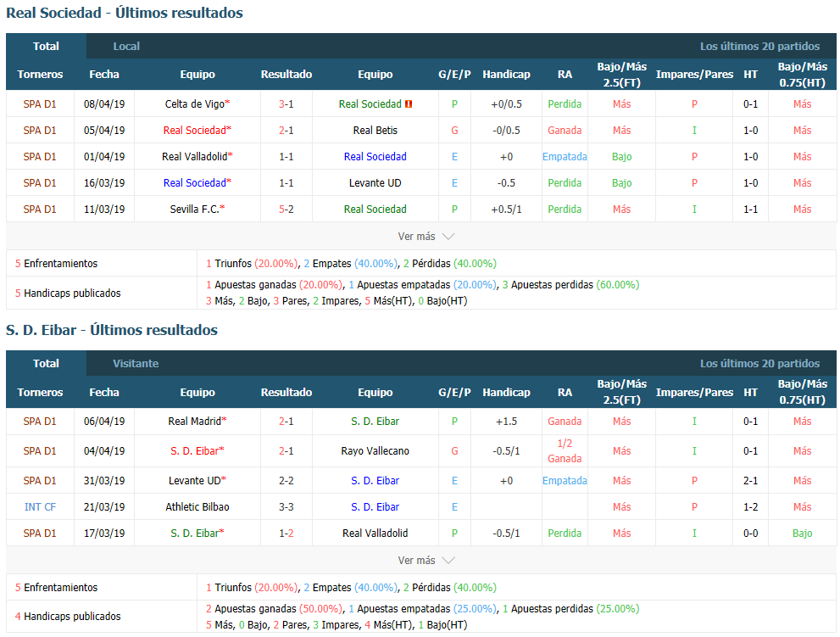Open Athletic Bilbao team link
840x637 pixels.
click(x=197, y=506)
